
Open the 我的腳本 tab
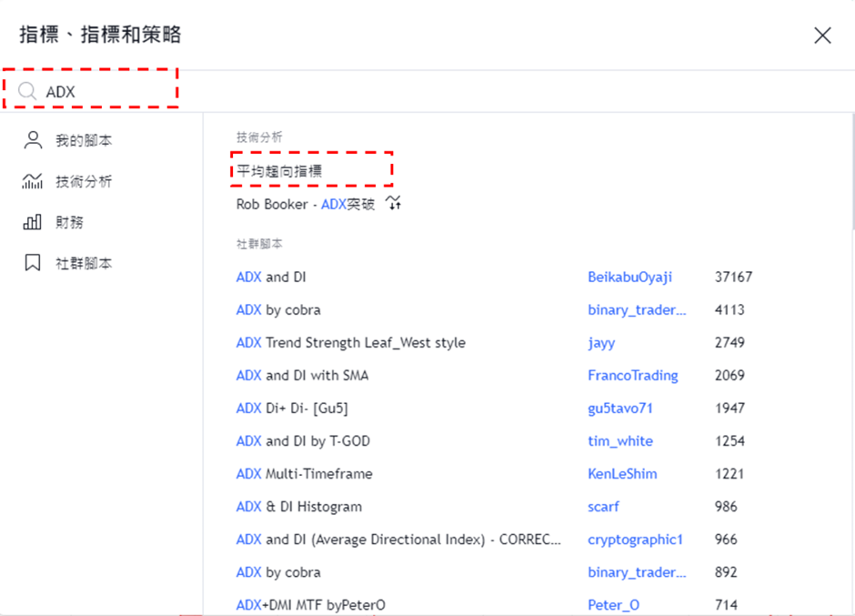click(84, 141)
